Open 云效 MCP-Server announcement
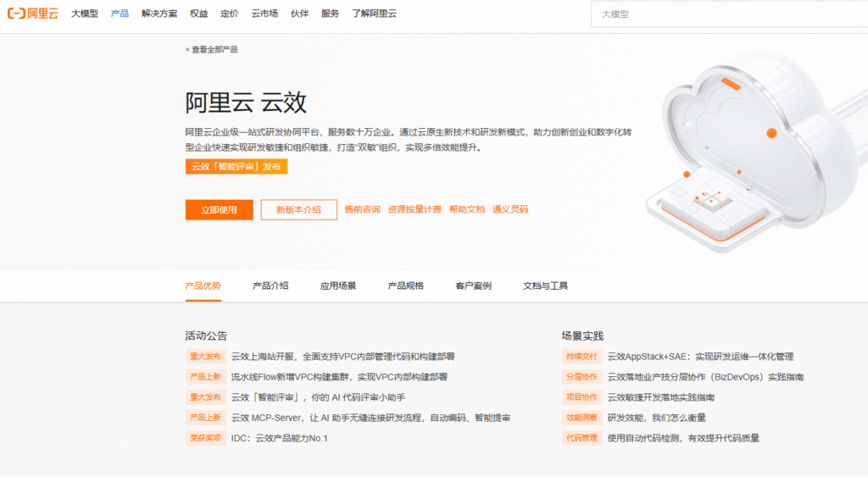The width and height of the screenshot is (868, 477). pyautogui.click(x=371, y=418)
